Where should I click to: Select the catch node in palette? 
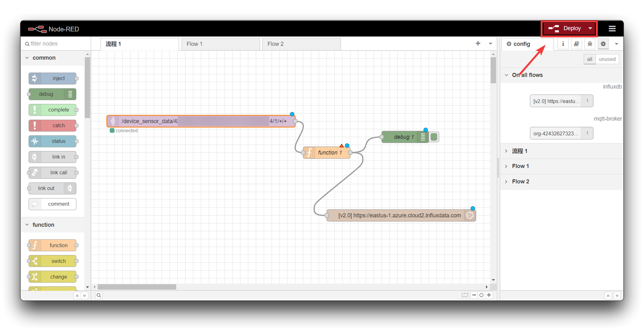pyautogui.click(x=53, y=126)
